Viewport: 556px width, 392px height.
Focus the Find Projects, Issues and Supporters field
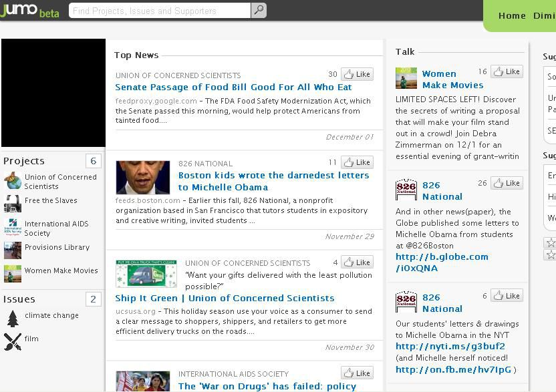160,11
